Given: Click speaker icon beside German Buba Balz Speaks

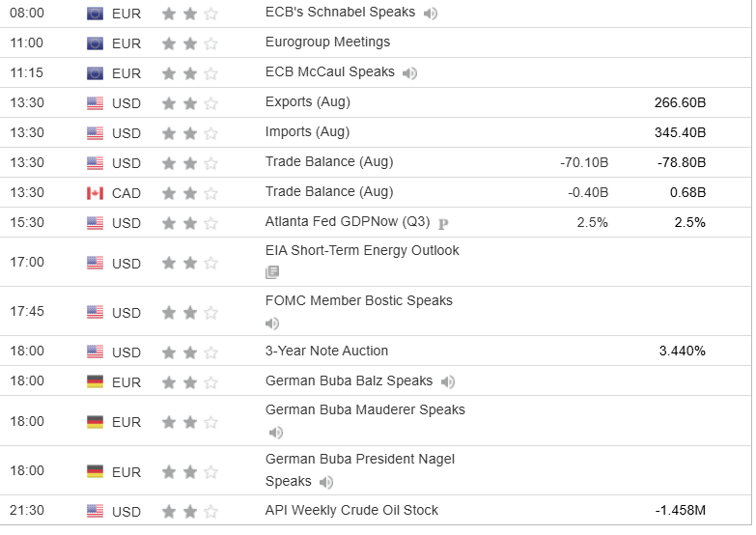Looking at the screenshot, I should coord(448,382).
